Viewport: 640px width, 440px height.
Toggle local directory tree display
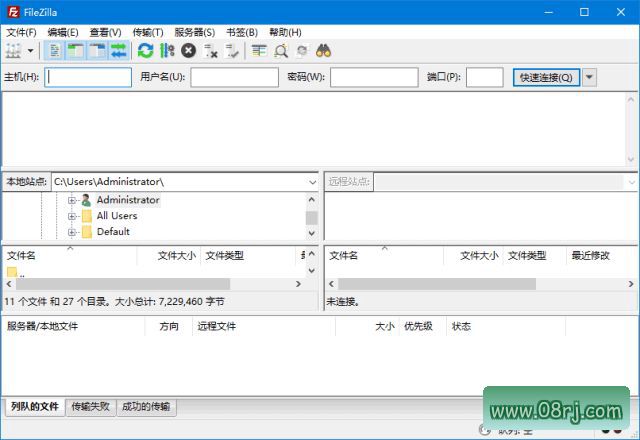[x=76, y=50]
